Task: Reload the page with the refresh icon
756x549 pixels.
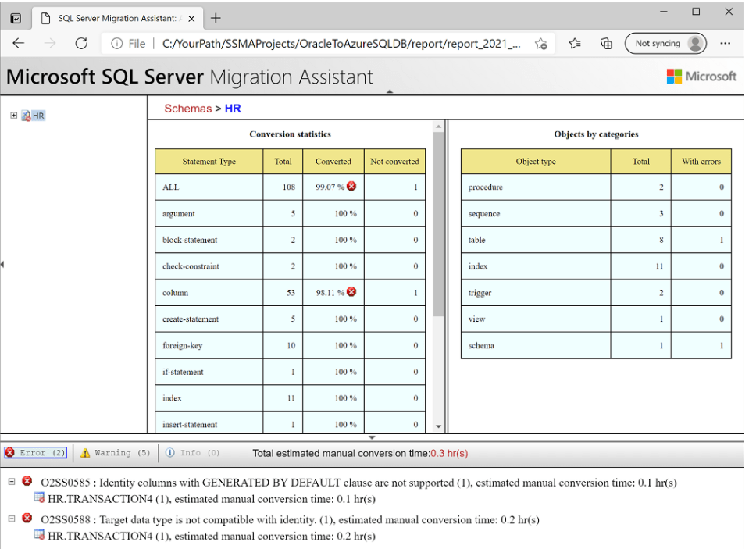Action: pyautogui.click(x=81, y=44)
